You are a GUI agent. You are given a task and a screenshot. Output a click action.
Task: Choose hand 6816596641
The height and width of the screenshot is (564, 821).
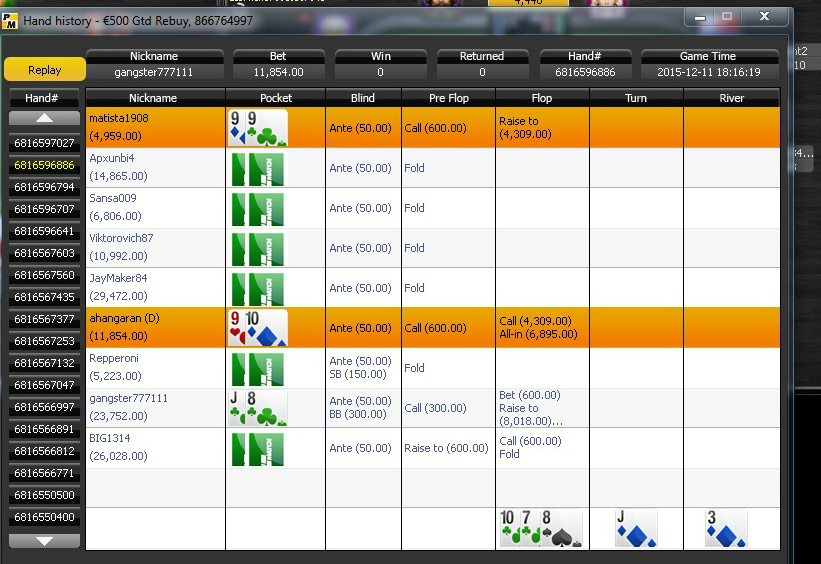[x=45, y=231]
